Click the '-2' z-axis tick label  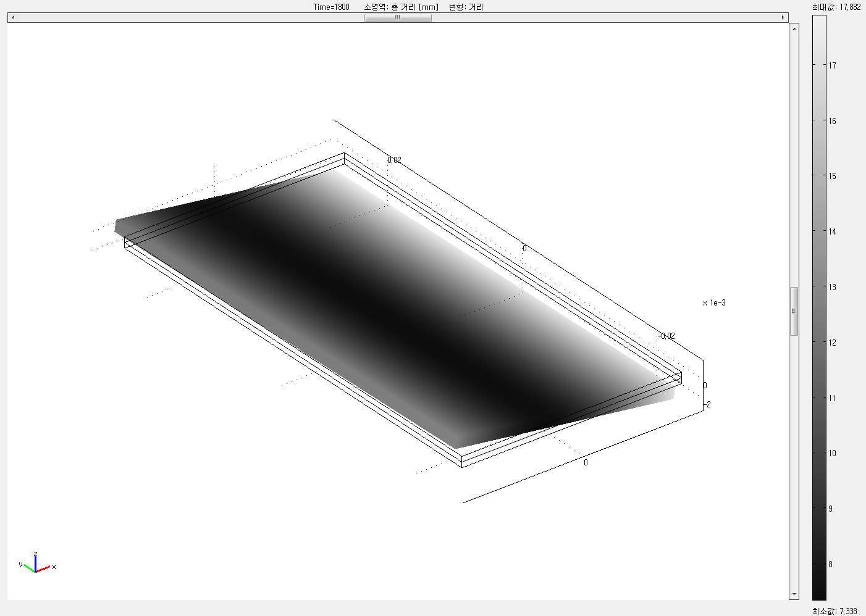coord(708,404)
